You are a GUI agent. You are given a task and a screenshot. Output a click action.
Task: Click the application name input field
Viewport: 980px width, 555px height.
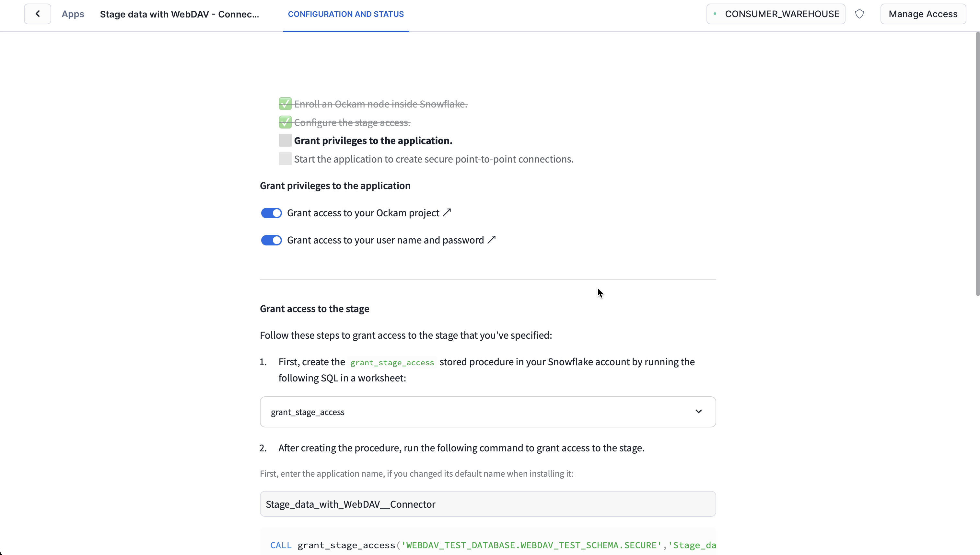click(x=487, y=504)
